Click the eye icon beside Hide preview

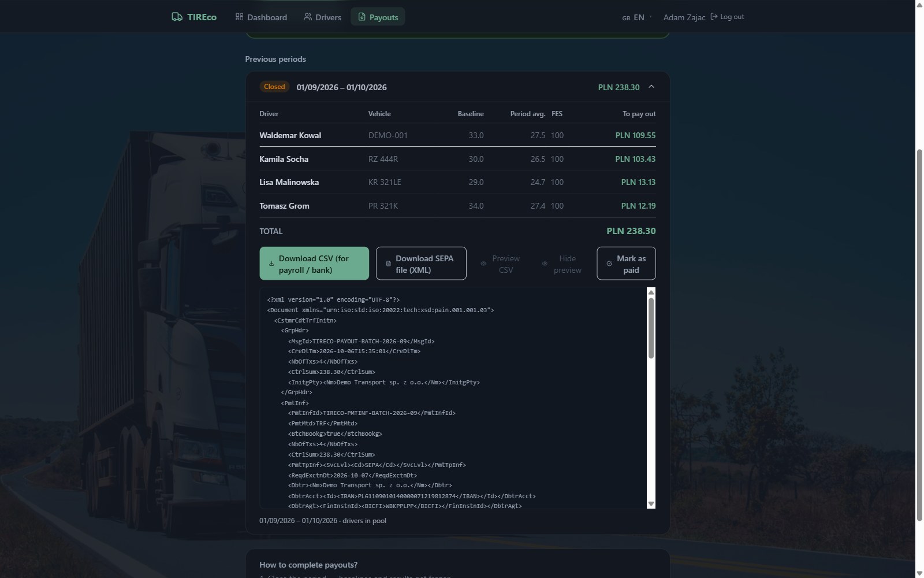tap(544, 264)
